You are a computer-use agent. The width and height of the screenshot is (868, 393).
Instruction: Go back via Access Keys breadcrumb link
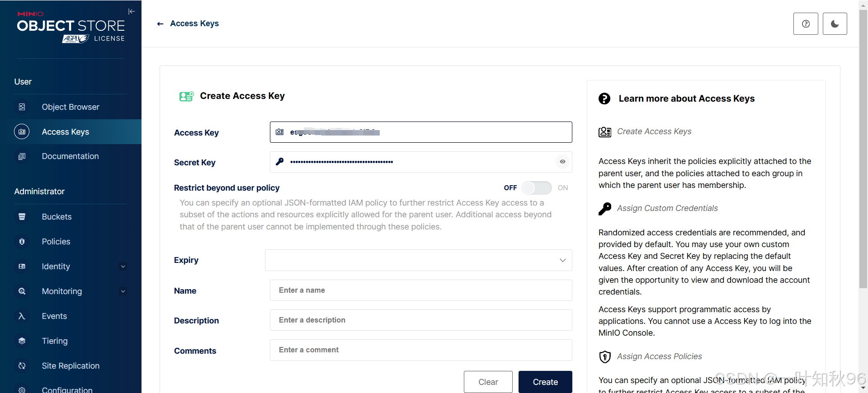tap(194, 23)
